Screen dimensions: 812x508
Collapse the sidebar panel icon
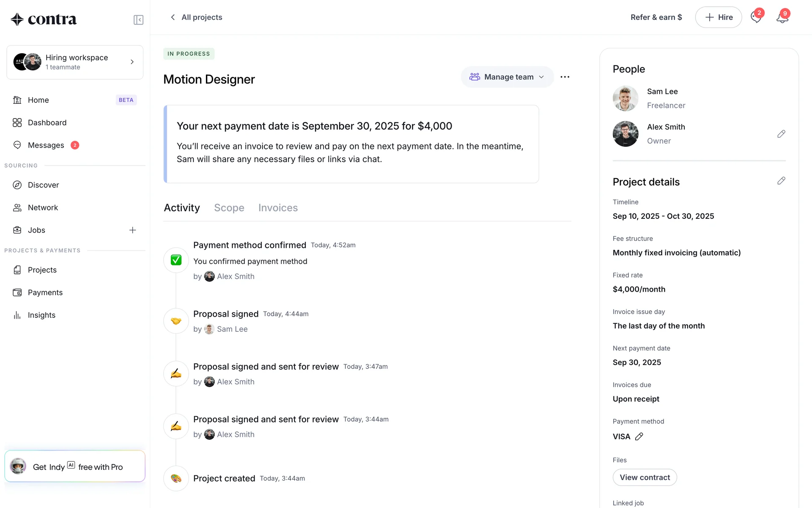(138, 20)
